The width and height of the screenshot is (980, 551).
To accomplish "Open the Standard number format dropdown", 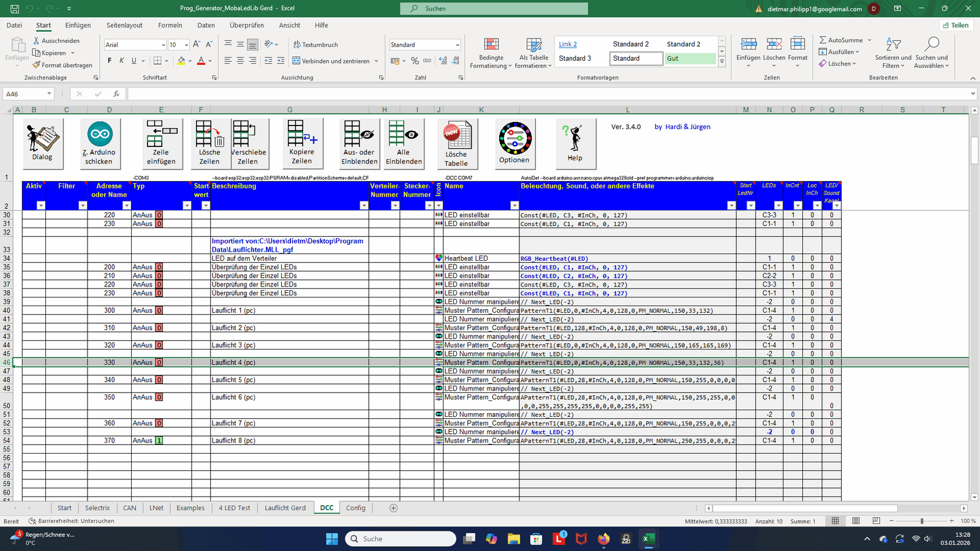I will (457, 45).
